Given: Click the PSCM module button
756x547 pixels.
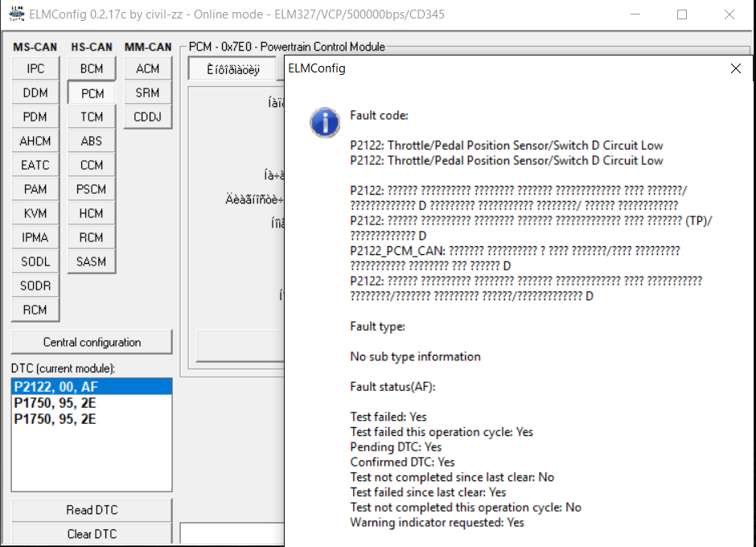Looking at the screenshot, I should [92, 190].
